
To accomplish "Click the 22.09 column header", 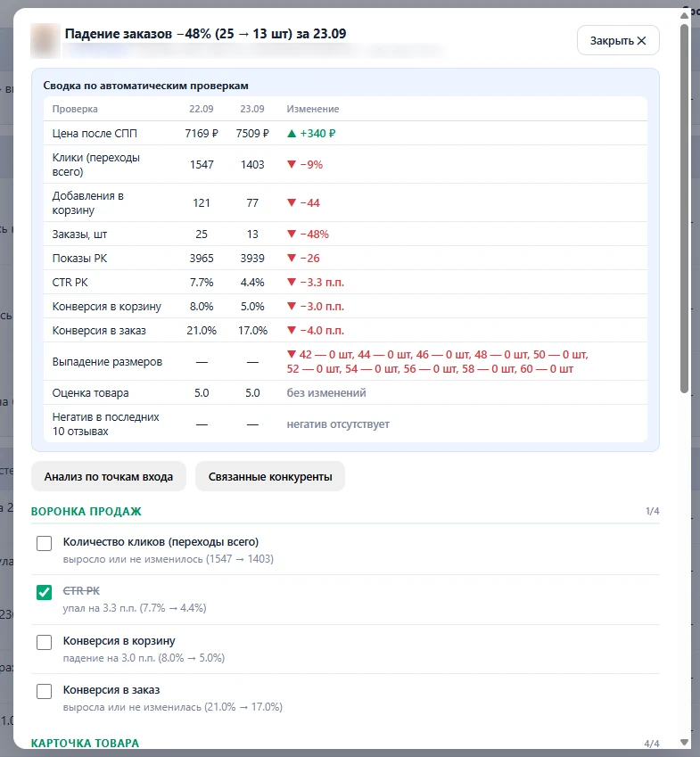I will point(202,109).
